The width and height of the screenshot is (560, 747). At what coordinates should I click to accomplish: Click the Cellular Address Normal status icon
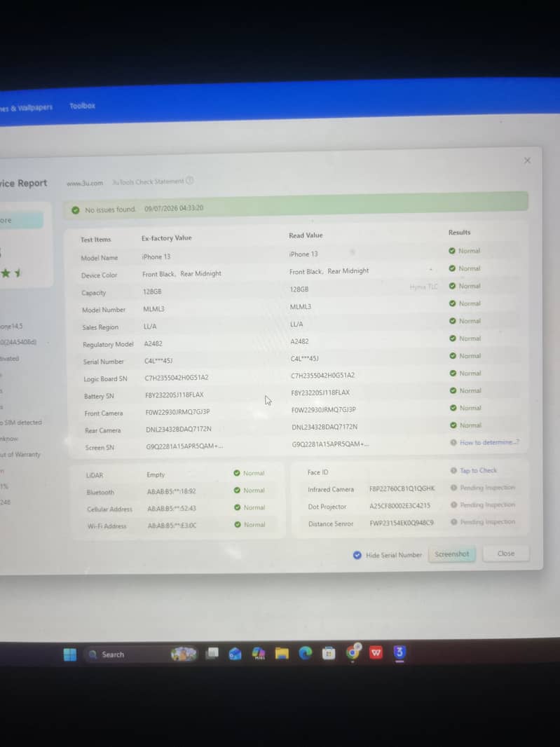(x=238, y=507)
